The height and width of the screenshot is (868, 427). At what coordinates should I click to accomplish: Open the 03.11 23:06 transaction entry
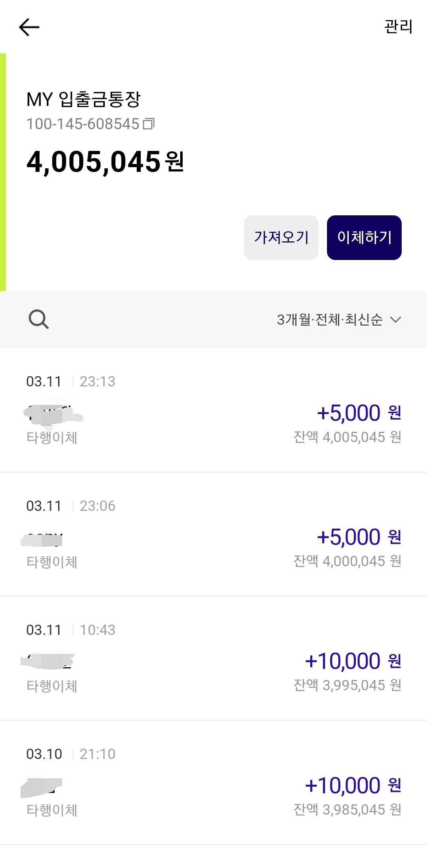pyautogui.click(x=213, y=534)
